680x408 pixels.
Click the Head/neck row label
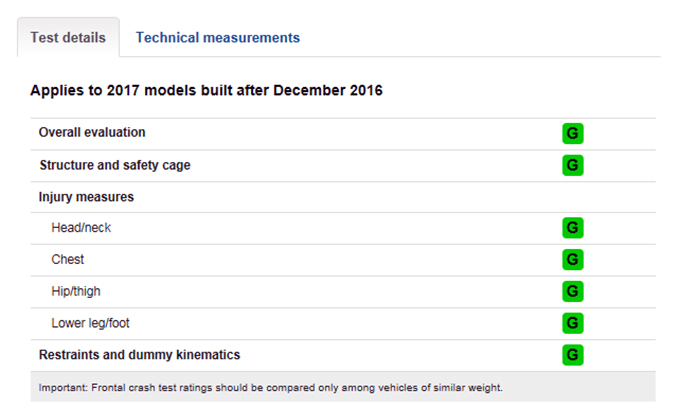pos(81,228)
